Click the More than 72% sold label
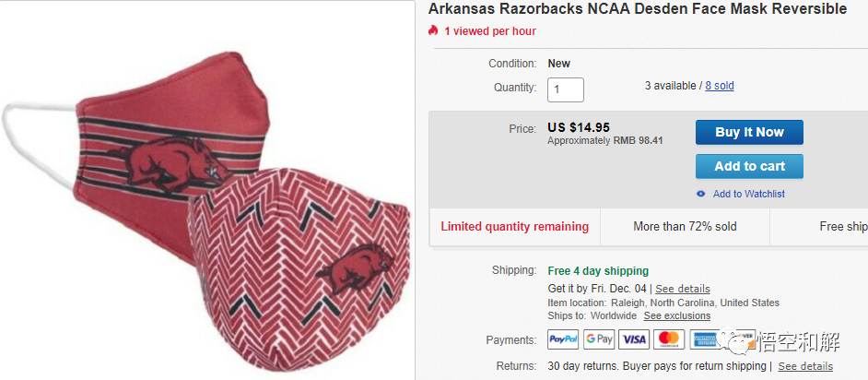This screenshot has width=868, height=380. [685, 226]
